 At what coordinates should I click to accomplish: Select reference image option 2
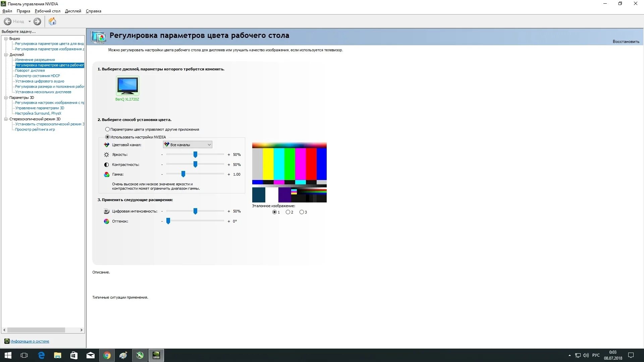pos(288,212)
